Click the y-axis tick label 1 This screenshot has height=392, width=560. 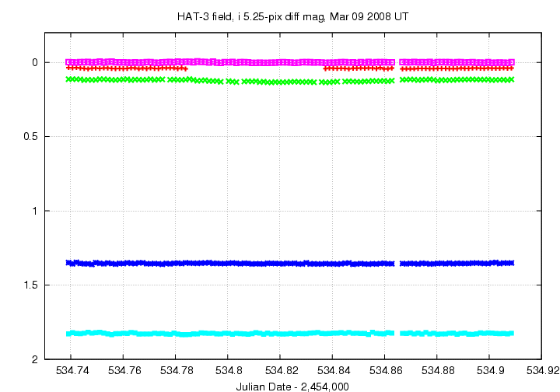click(x=35, y=211)
